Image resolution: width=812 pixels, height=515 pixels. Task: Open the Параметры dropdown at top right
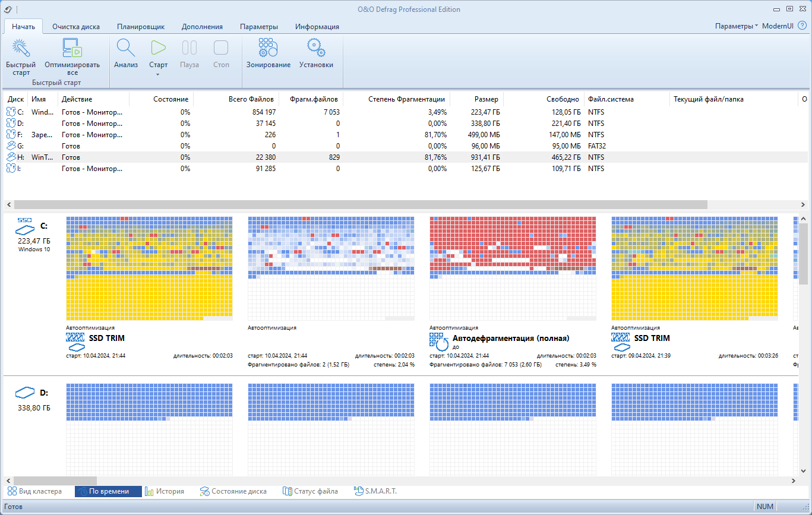(x=737, y=26)
